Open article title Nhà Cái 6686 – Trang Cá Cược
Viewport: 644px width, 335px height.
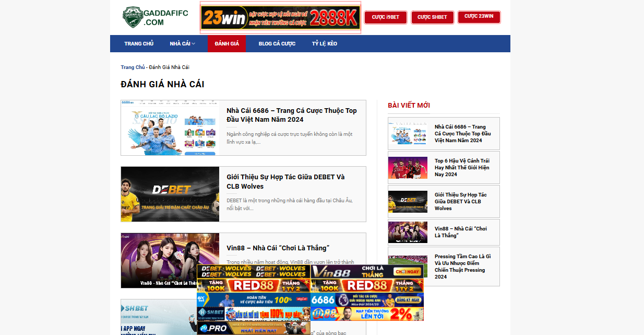click(292, 115)
